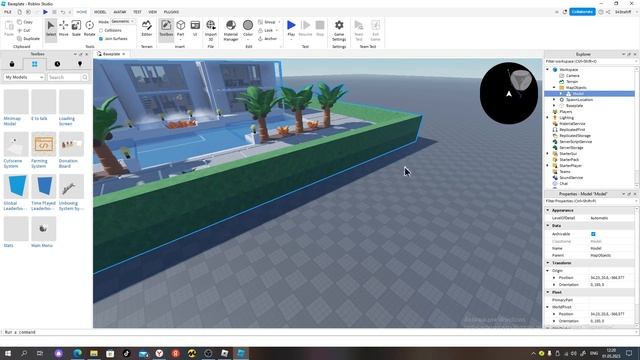Image resolution: width=640 pixels, height=360 pixels.
Task: Collapse the MapObjects folder
Action: click(x=554, y=87)
